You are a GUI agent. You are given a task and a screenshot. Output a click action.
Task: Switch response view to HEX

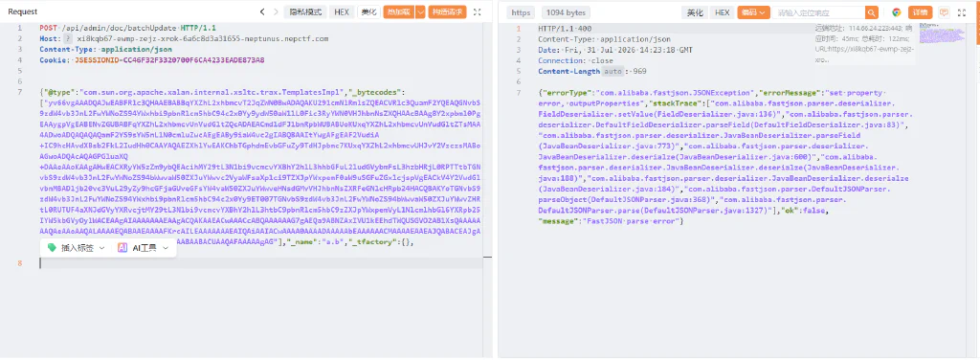pyautogui.click(x=722, y=12)
